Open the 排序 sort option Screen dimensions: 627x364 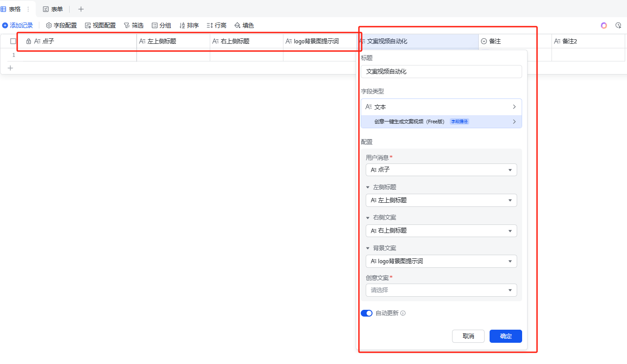189,25
